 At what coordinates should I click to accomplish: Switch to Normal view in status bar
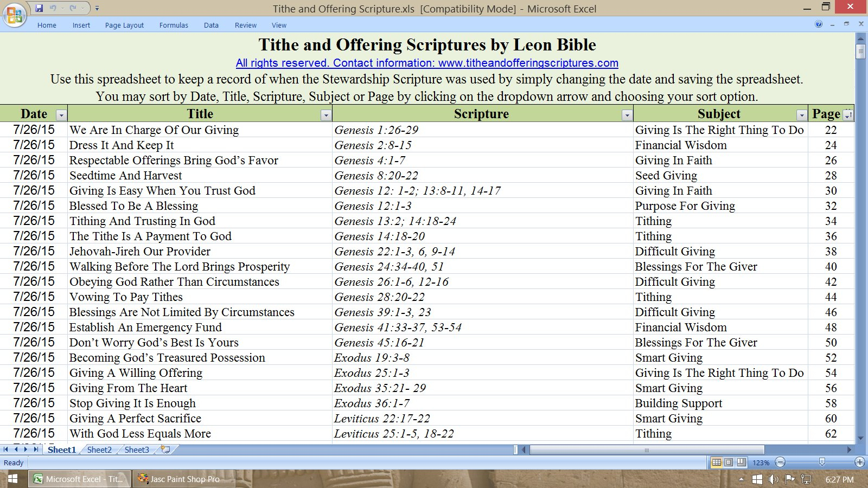[717, 463]
